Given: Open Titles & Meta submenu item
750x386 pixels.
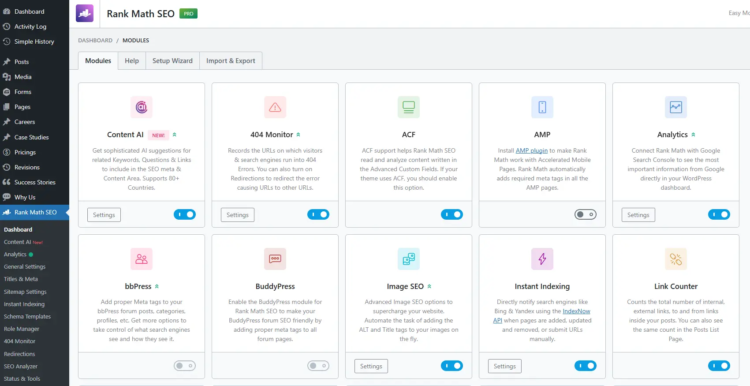Looking at the screenshot, I should [x=21, y=279].
